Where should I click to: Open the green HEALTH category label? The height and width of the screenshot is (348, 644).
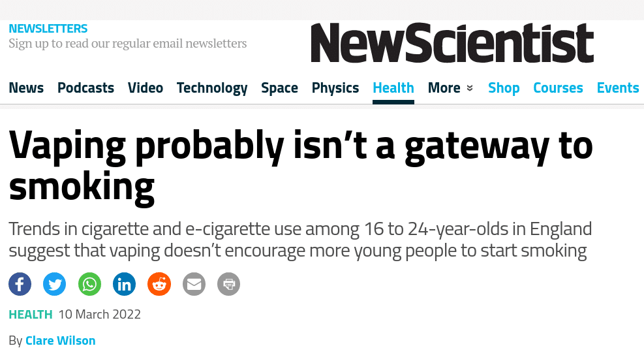tap(31, 315)
